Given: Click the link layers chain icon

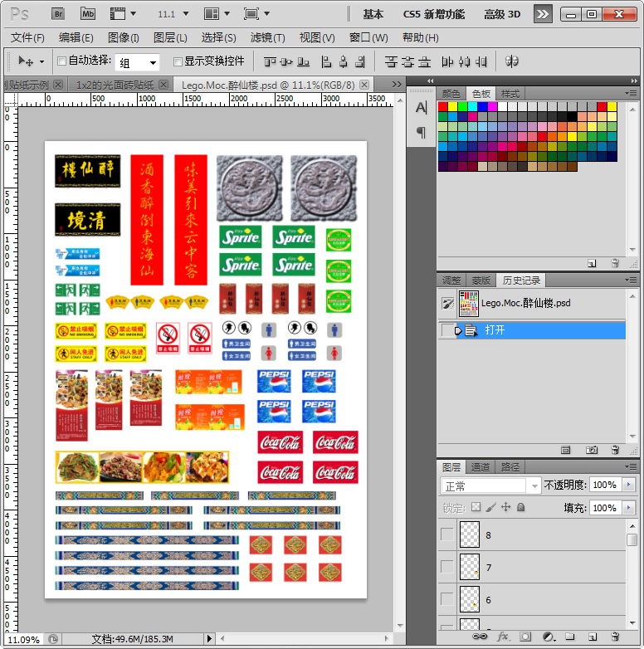Looking at the screenshot, I should pyautogui.click(x=480, y=637).
